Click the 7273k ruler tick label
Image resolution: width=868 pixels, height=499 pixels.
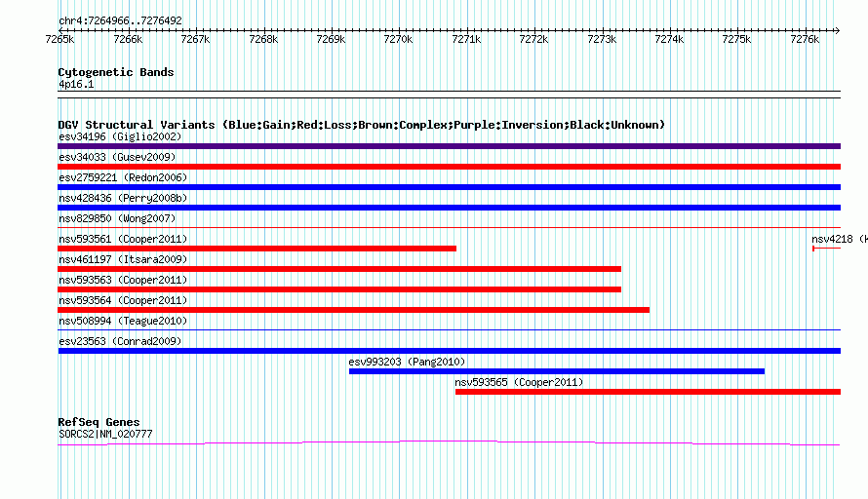(x=603, y=39)
